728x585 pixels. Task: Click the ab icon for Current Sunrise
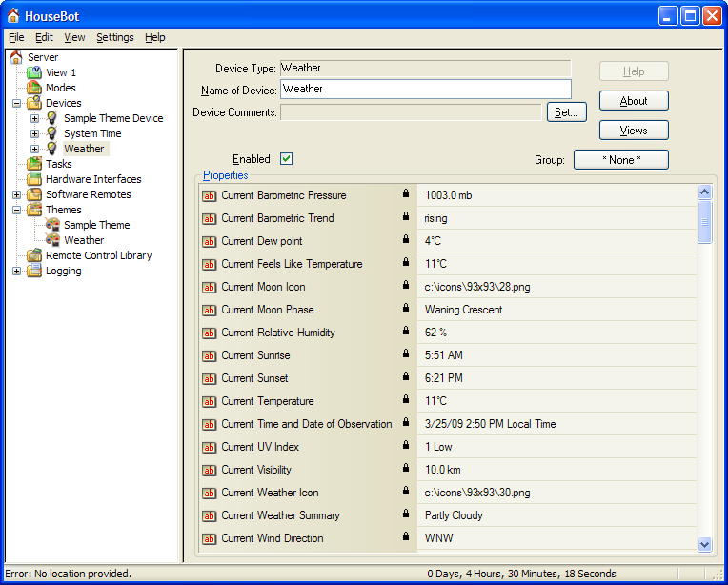point(210,356)
